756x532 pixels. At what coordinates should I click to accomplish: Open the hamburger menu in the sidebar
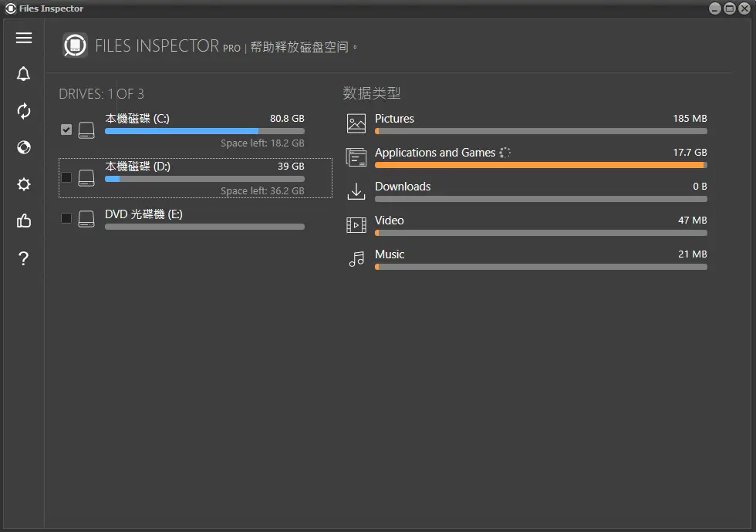tap(24, 38)
